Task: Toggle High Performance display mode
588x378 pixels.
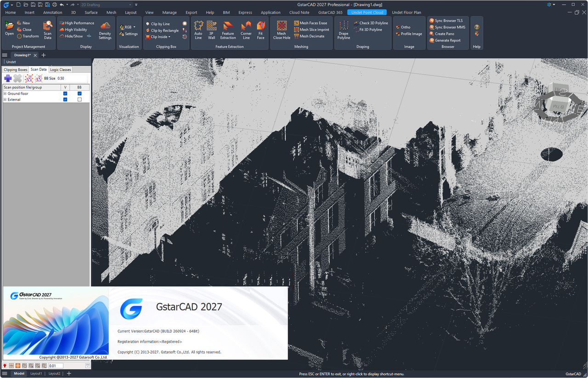Action: [76, 23]
